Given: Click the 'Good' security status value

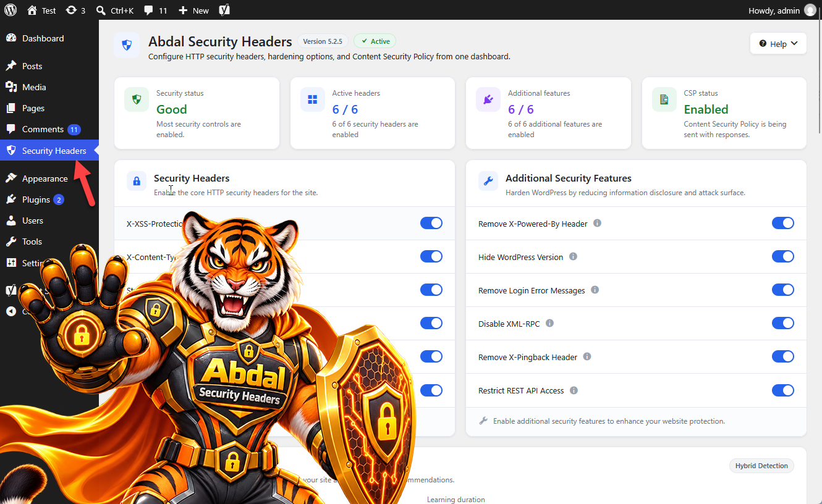Looking at the screenshot, I should tap(172, 109).
